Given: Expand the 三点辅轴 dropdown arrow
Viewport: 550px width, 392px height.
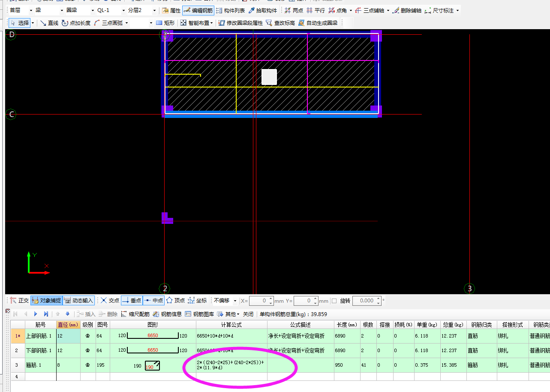Looking at the screenshot, I should click(x=388, y=10).
